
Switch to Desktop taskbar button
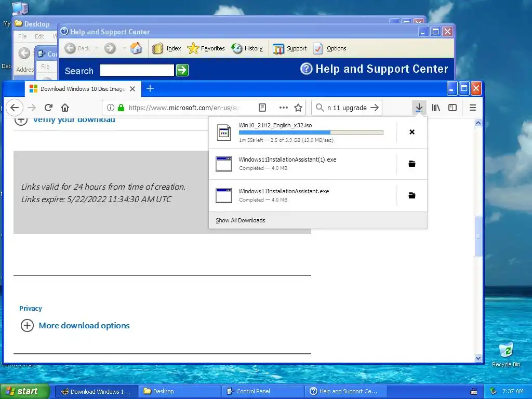179,392
